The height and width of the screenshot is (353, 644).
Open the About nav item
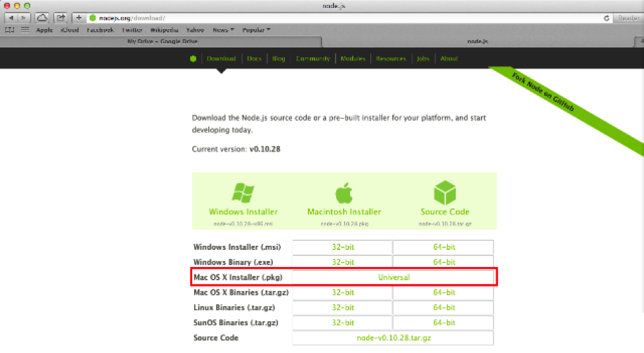449,59
